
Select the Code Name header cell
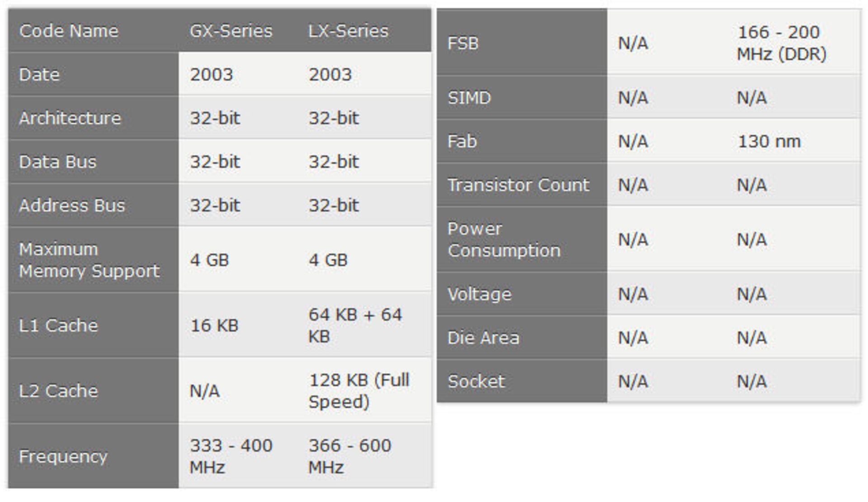coord(69,31)
